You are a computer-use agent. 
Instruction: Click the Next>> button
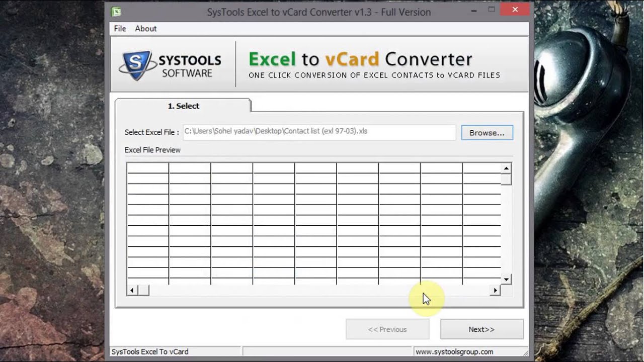[482, 329]
